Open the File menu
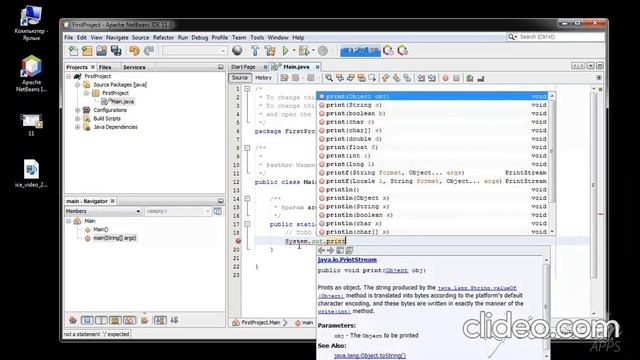The image size is (640, 360). 69,37
